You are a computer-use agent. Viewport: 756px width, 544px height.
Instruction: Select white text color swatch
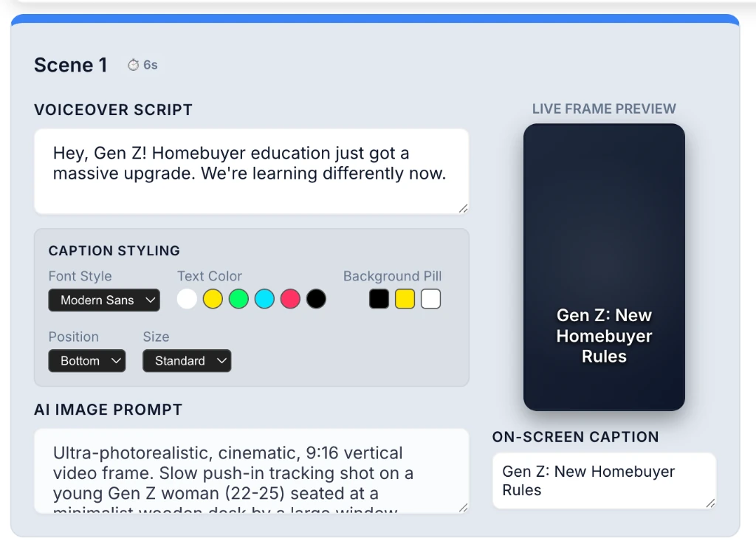coord(187,299)
